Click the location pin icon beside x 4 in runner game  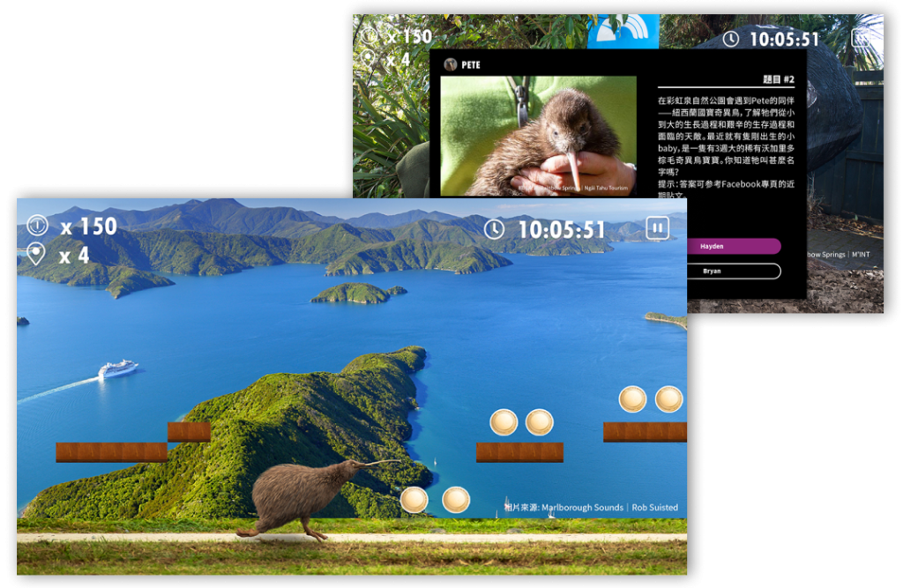pos(36,256)
